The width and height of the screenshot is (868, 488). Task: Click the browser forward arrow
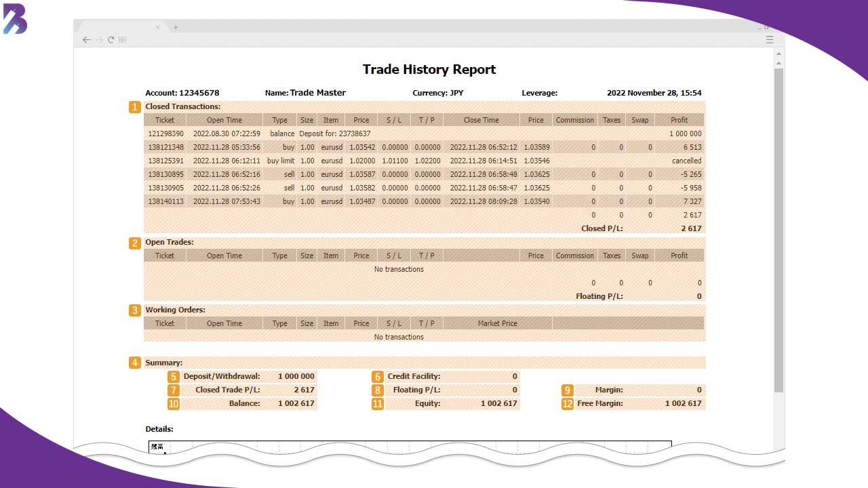pos(99,40)
